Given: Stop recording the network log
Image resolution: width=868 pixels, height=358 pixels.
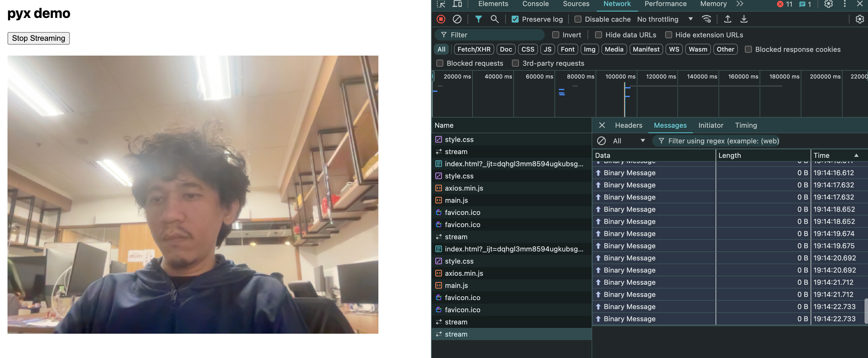Looking at the screenshot, I should click(x=441, y=19).
